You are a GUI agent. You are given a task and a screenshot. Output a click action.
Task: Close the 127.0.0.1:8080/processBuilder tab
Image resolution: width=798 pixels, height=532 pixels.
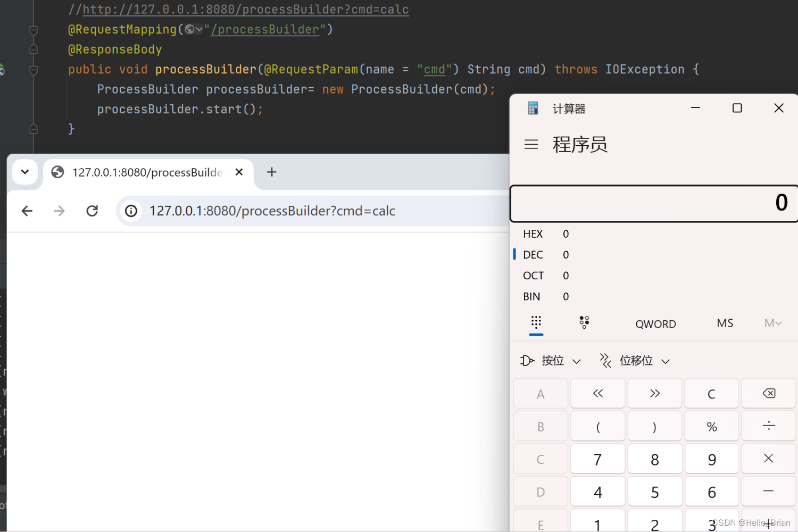click(239, 172)
